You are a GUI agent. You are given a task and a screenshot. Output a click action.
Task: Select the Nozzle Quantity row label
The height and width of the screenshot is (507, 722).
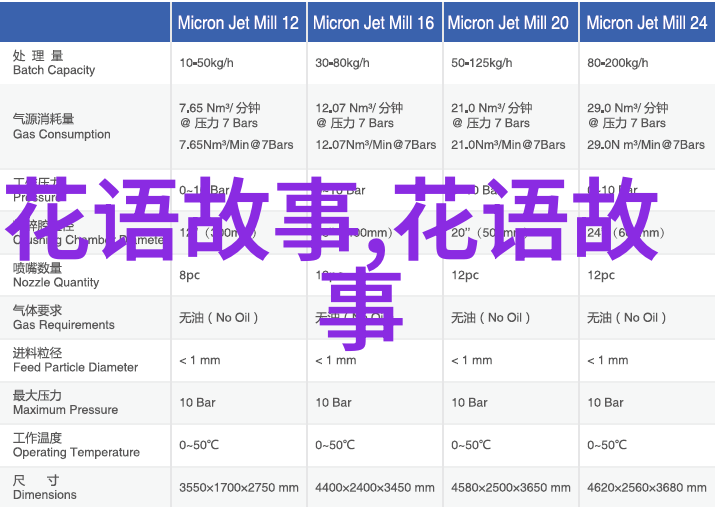56,275
